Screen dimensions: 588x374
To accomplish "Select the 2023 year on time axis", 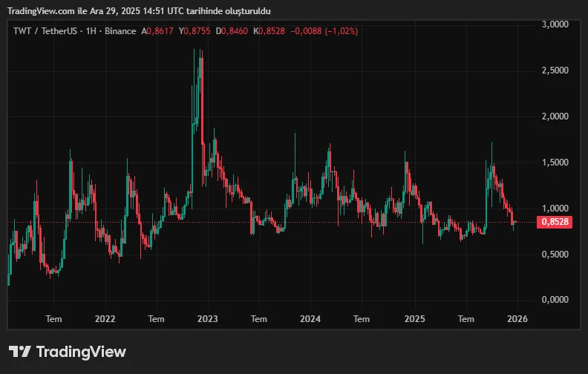I will (207, 318).
